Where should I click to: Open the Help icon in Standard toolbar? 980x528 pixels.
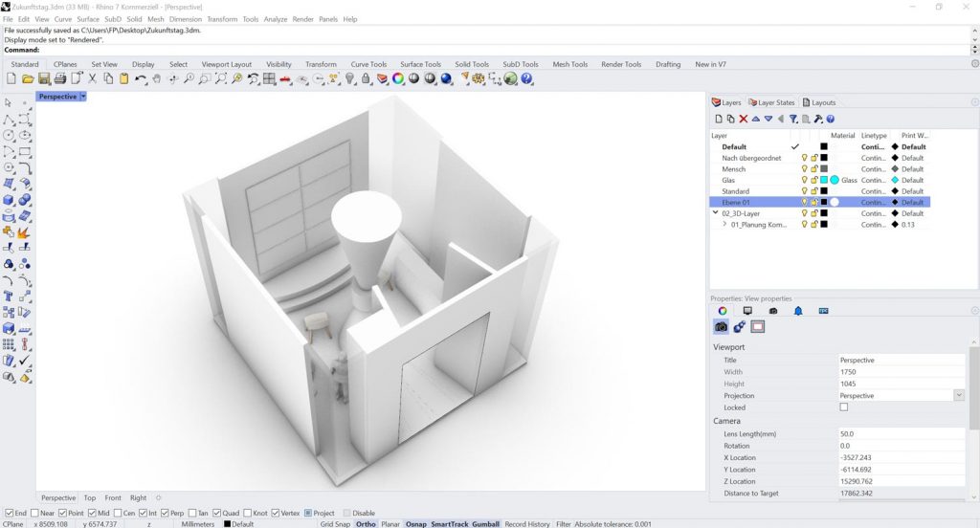pyautogui.click(x=528, y=78)
